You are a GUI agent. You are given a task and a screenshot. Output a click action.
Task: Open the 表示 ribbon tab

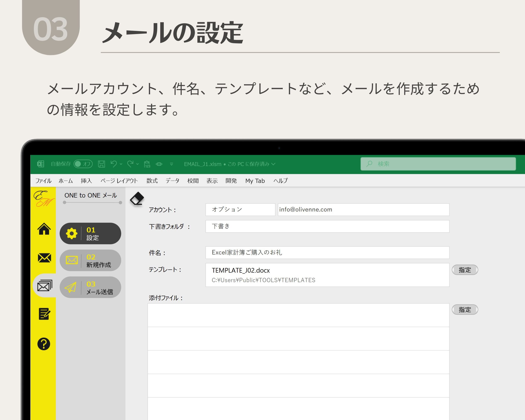pos(212,181)
